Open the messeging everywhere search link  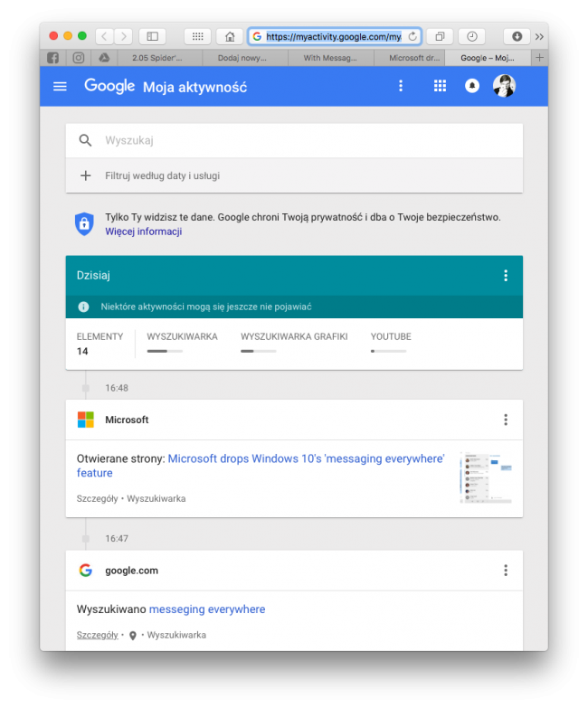coord(207,609)
